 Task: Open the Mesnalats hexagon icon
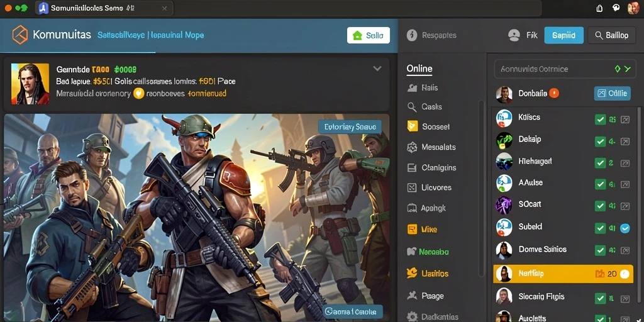point(412,147)
